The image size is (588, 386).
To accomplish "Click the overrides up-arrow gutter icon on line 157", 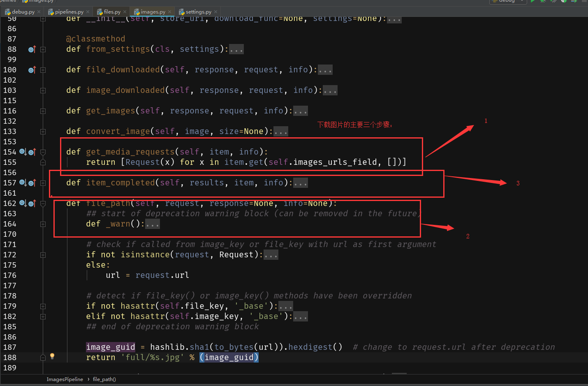I will click(32, 183).
